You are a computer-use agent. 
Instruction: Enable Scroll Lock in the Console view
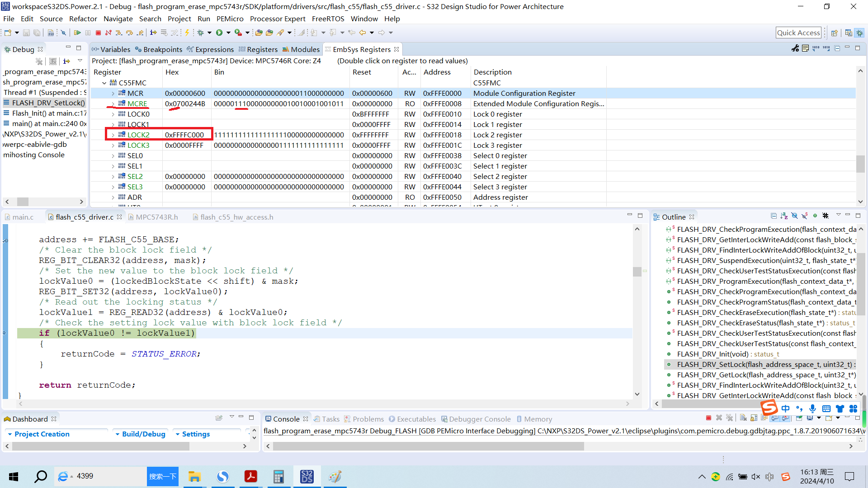(x=754, y=418)
